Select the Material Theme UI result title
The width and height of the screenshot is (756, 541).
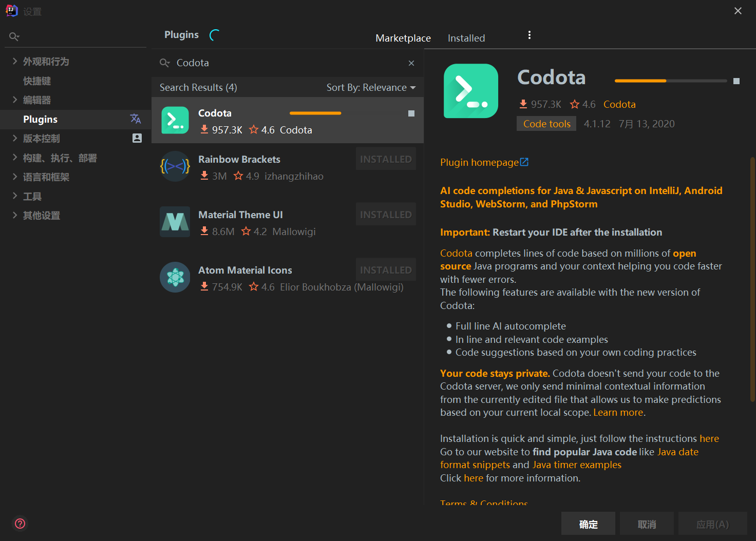[240, 215]
